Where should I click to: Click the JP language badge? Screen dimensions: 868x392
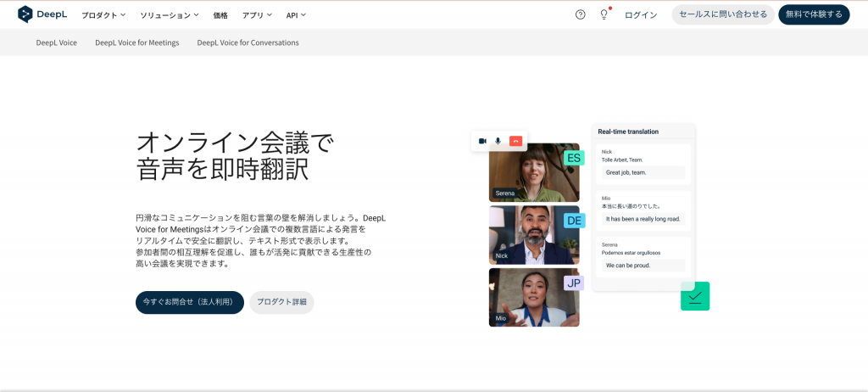tap(574, 283)
